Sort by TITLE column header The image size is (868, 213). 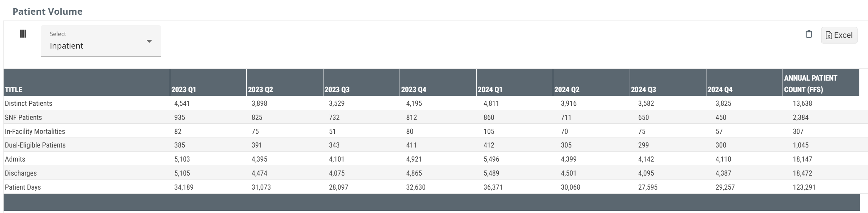[x=14, y=90]
